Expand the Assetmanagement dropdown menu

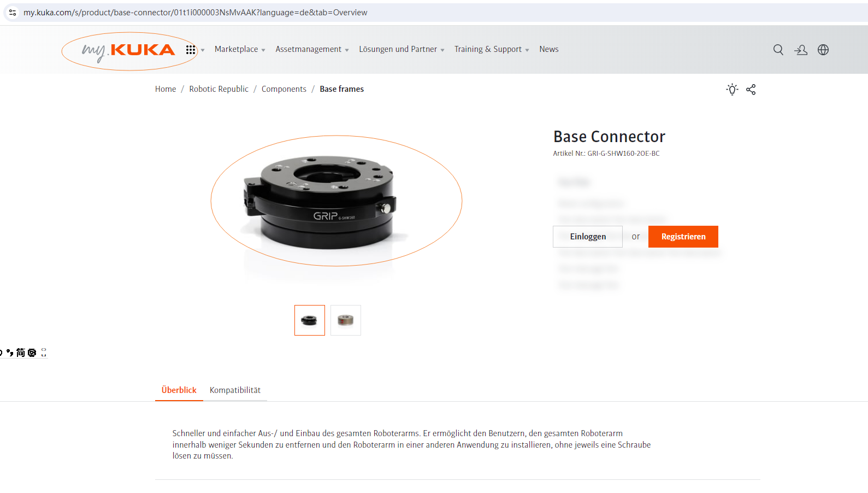coord(312,49)
